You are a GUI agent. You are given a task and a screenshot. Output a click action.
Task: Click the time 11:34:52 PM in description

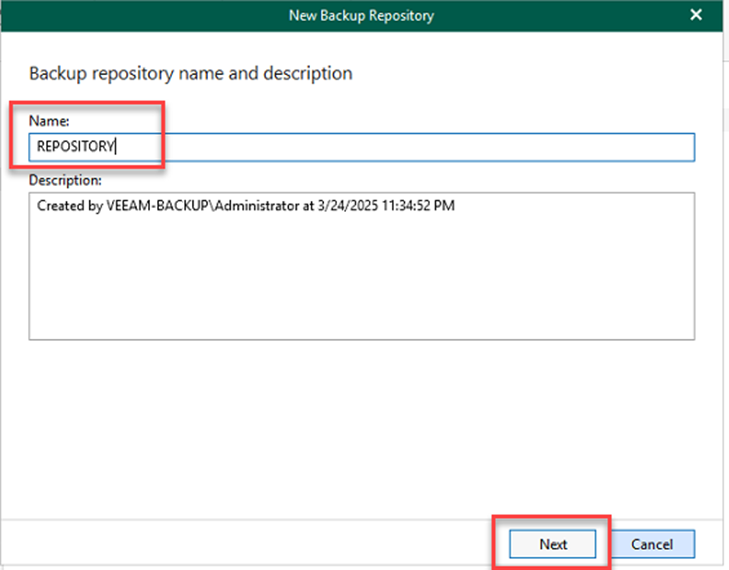414,205
